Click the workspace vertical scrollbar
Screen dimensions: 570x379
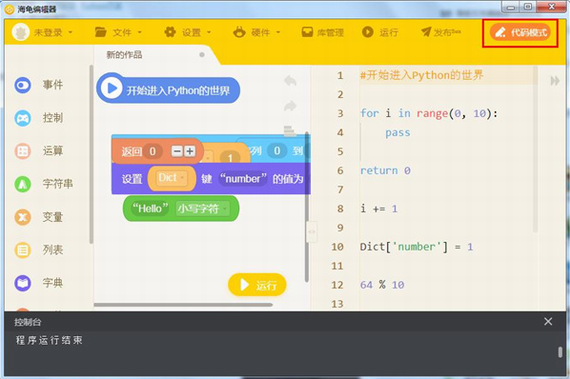pyautogui.click(x=307, y=207)
